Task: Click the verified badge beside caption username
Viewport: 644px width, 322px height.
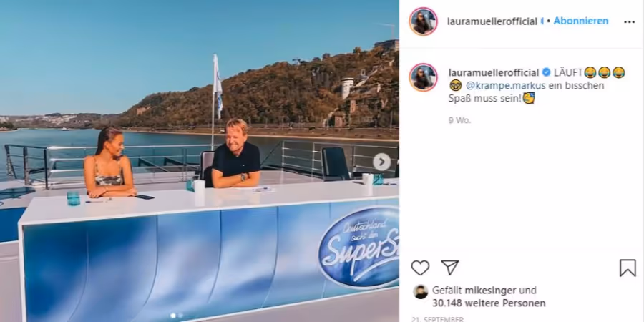Action: pos(546,73)
